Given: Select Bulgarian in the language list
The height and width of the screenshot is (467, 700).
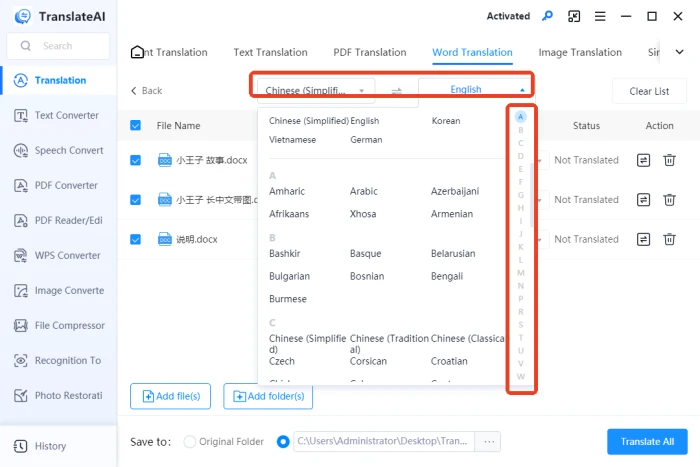Looking at the screenshot, I should 289,276.
